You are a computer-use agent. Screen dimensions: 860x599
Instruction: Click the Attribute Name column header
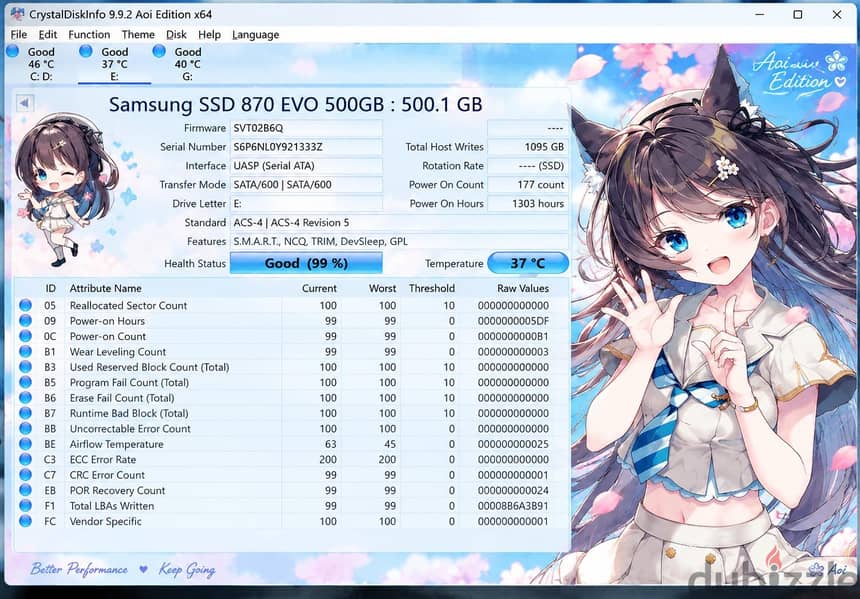[x=105, y=289]
